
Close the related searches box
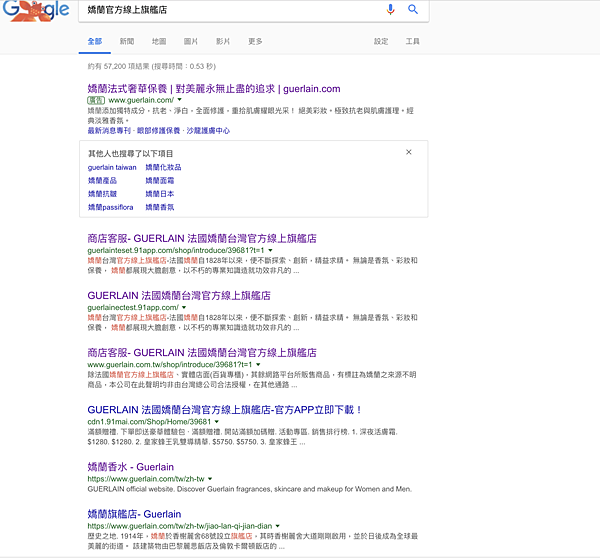(409, 152)
